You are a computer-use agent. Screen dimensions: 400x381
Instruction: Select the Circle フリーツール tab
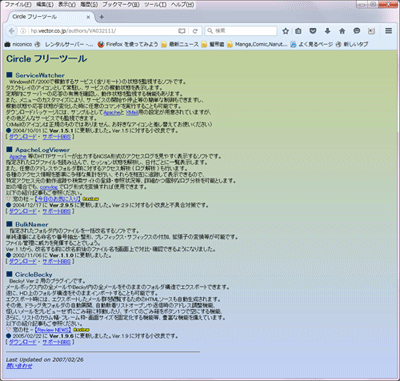coord(50,17)
